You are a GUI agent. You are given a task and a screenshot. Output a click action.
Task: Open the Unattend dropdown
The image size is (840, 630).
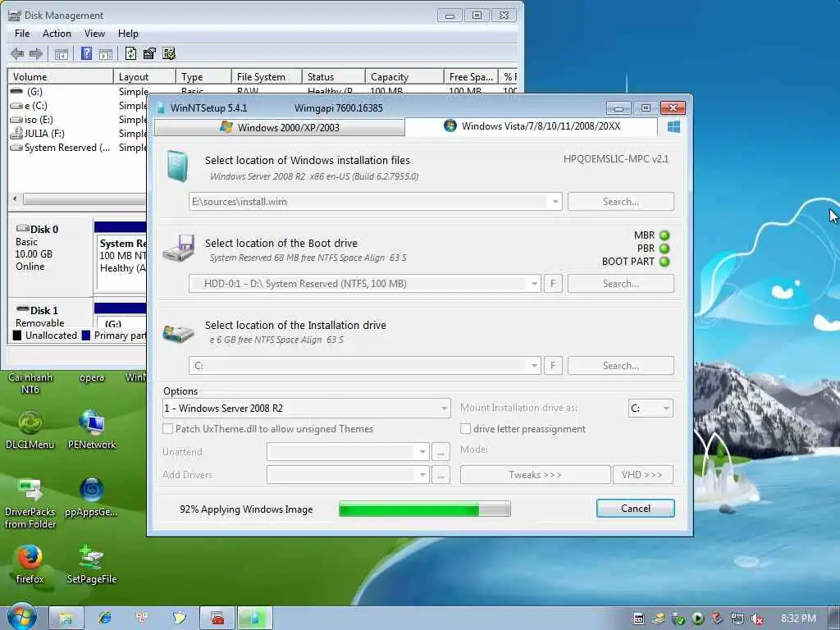pos(348,452)
